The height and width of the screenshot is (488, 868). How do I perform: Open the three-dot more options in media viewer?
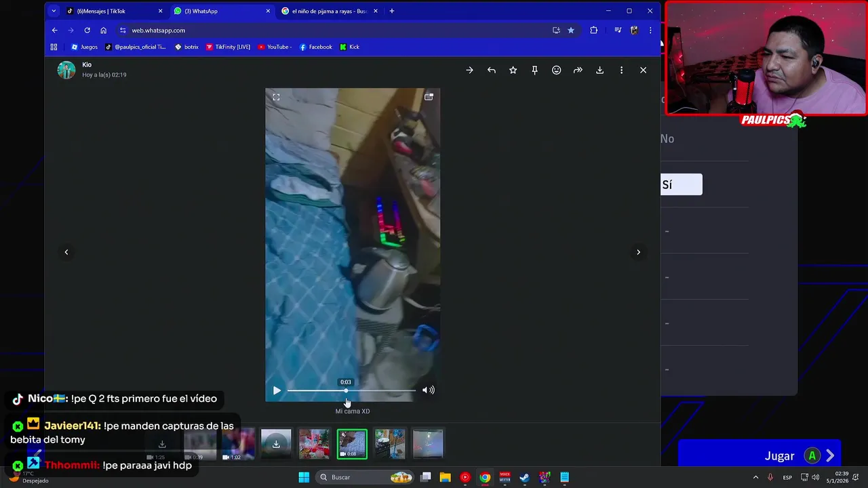point(621,70)
